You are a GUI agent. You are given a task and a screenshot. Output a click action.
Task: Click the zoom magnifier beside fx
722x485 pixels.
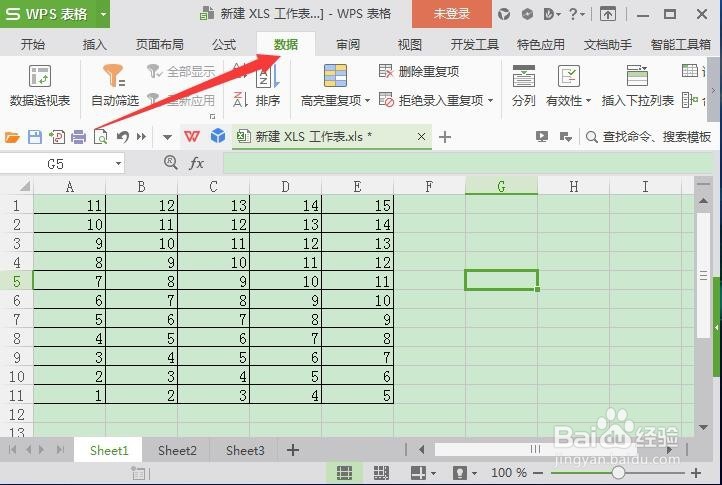point(171,162)
